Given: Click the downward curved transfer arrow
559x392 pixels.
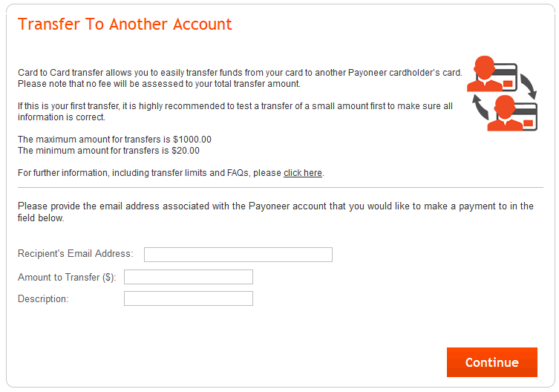Looking at the screenshot, I should point(529,86).
